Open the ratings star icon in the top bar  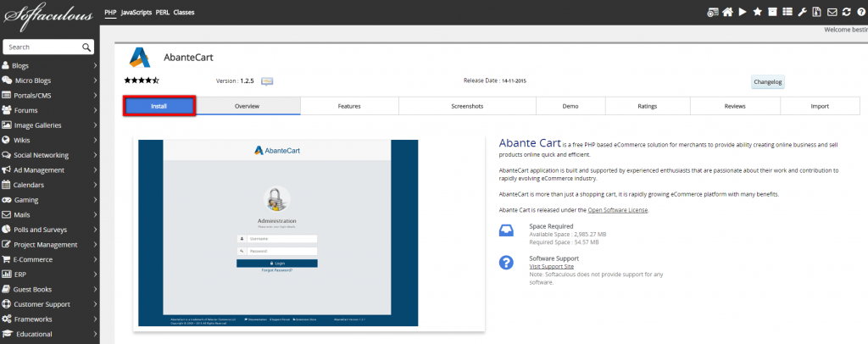pos(757,12)
